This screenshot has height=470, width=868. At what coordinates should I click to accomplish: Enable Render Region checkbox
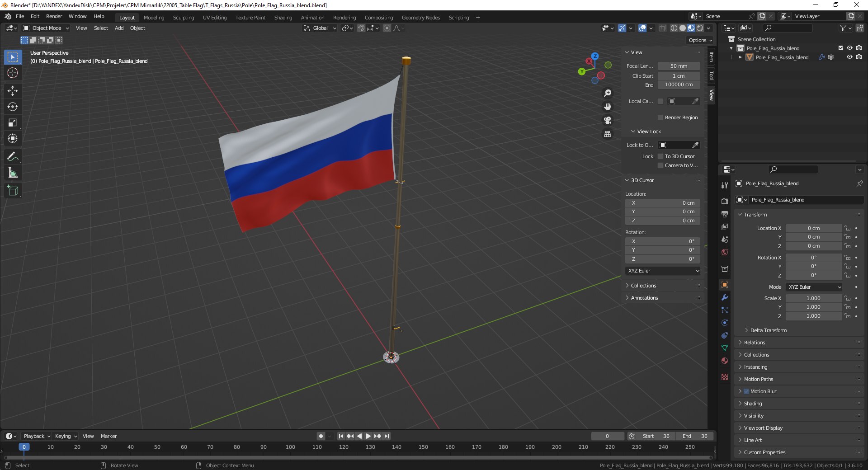coord(660,117)
